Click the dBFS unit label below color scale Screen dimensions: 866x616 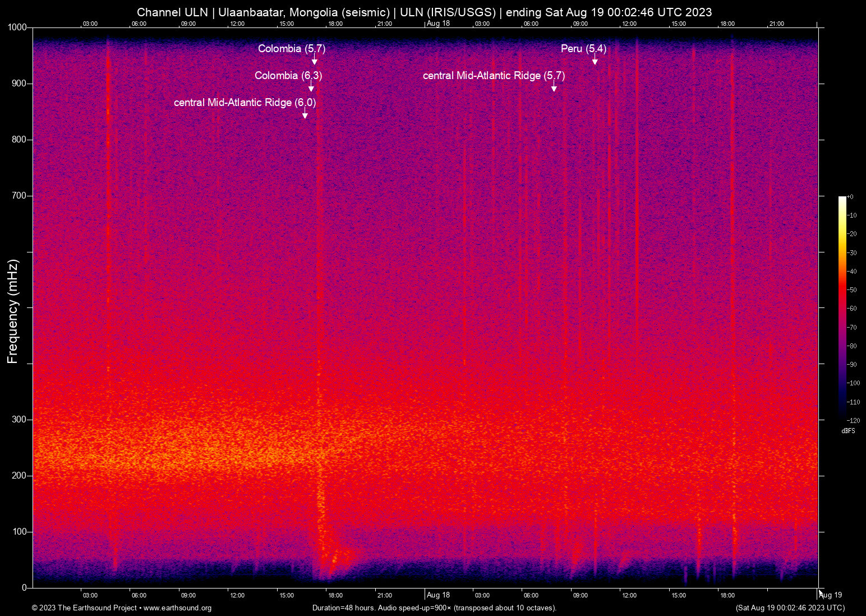pyautogui.click(x=848, y=431)
